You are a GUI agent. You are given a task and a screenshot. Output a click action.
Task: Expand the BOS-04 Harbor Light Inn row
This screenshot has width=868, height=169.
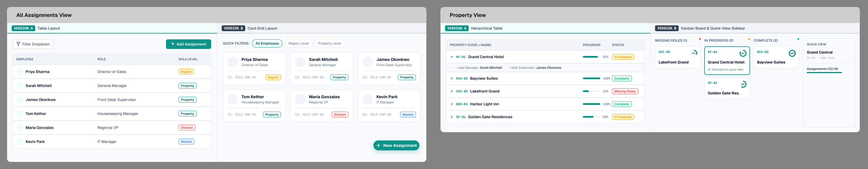tap(452, 104)
